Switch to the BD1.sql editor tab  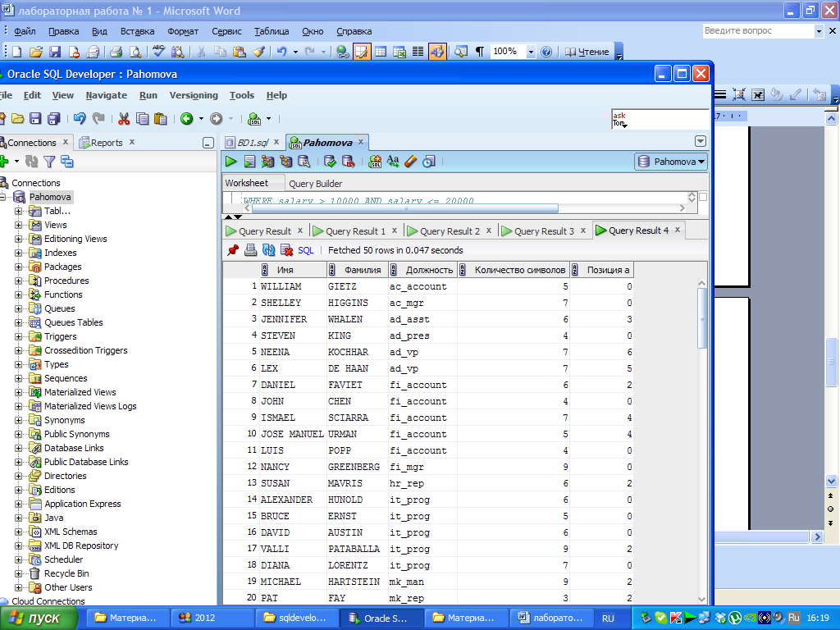[x=253, y=143]
